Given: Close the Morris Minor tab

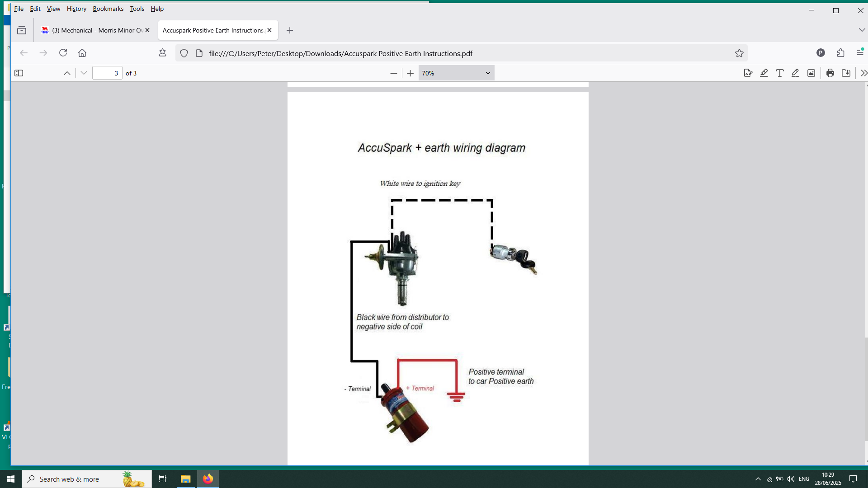Looking at the screenshot, I should point(147,30).
